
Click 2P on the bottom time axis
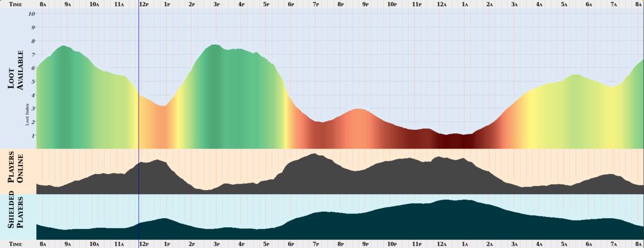[x=191, y=244]
